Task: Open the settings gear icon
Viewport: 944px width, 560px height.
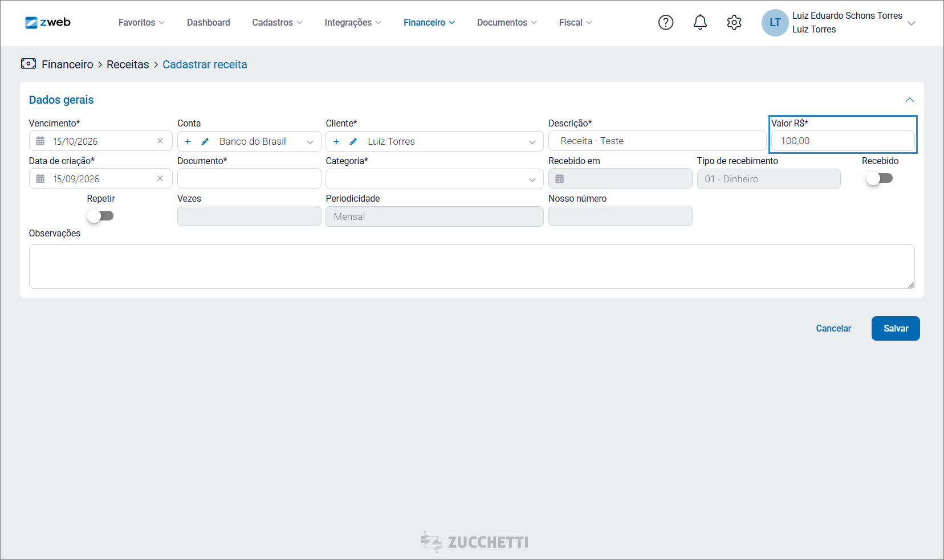Action: (x=734, y=22)
